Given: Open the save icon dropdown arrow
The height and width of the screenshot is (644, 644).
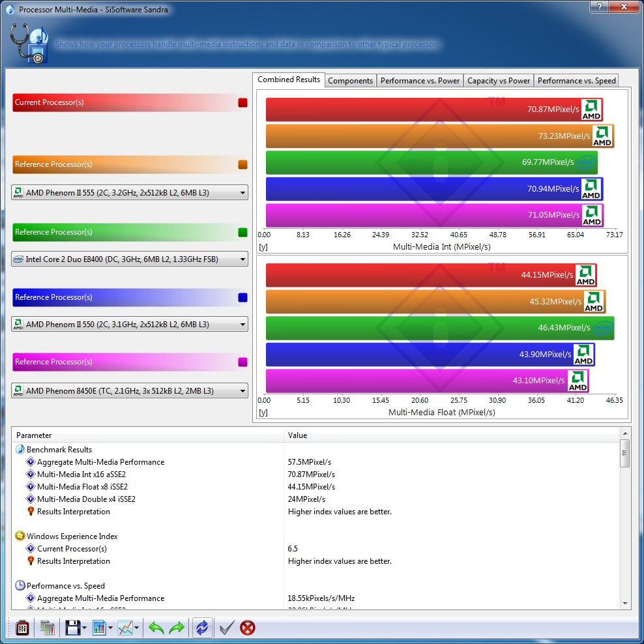Looking at the screenshot, I should pos(84,628).
